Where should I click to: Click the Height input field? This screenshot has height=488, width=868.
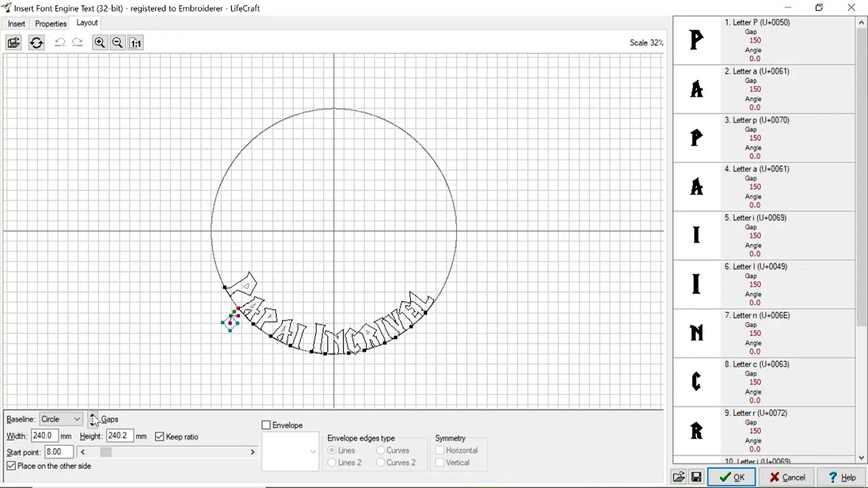120,436
